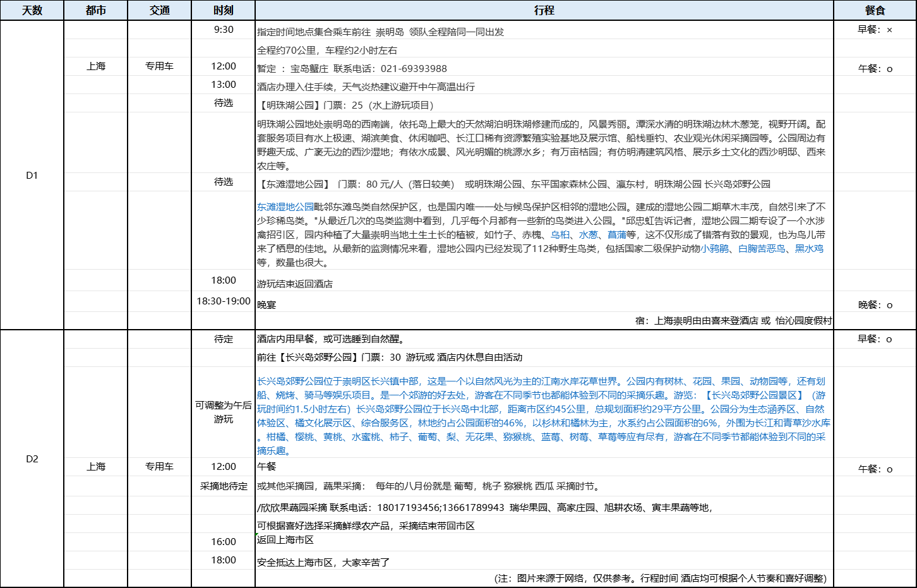917x588 pixels.
Task: Select the 时刻 header cell
Action: (x=223, y=11)
